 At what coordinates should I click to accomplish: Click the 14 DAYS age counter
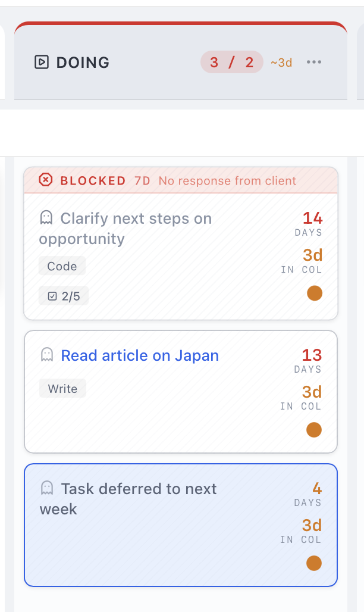tap(312, 223)
